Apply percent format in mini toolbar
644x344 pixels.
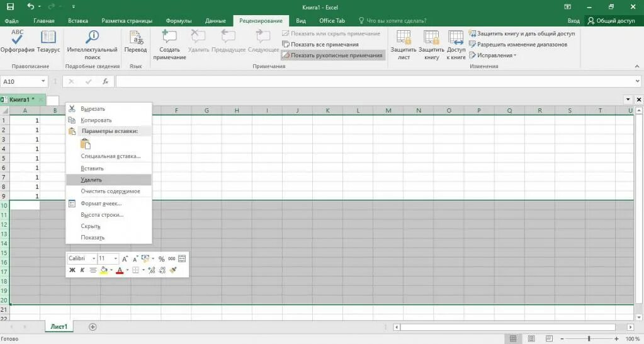(x=161, y=258)
